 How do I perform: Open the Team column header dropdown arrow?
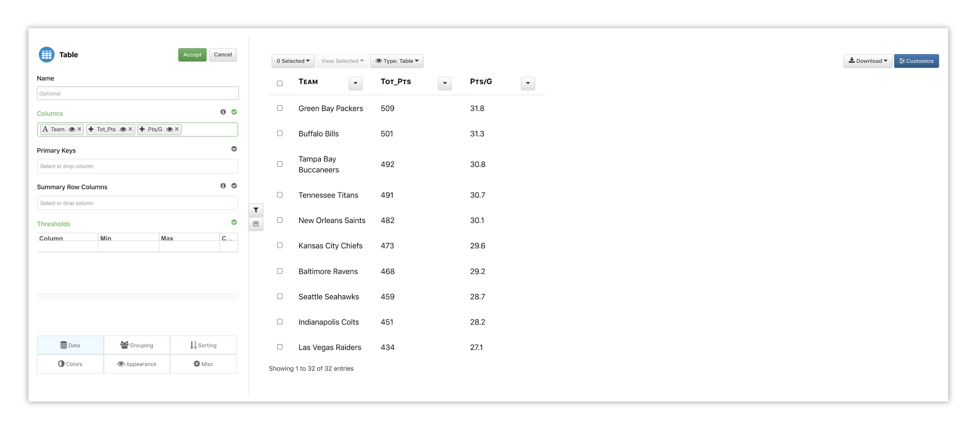[355, 83]
